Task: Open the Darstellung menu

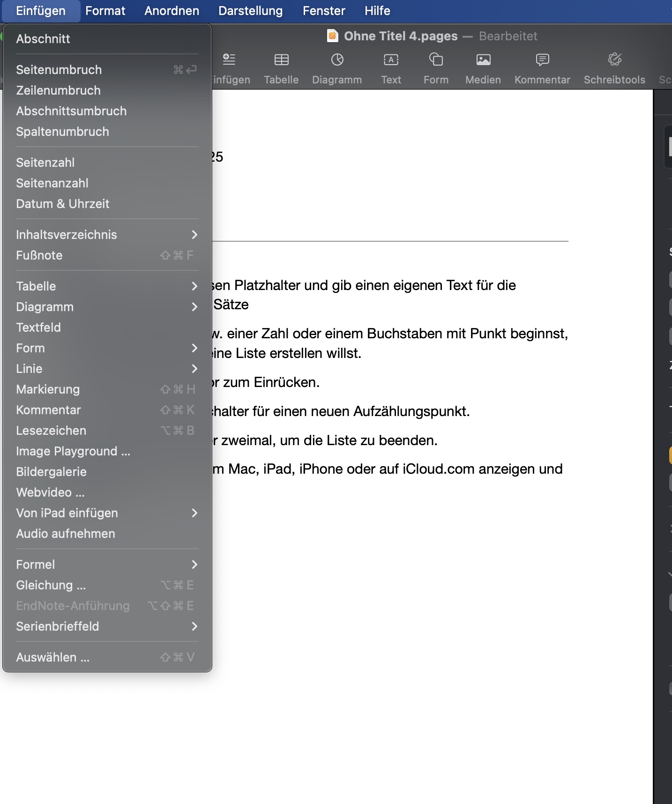Action: click(251, 11)
